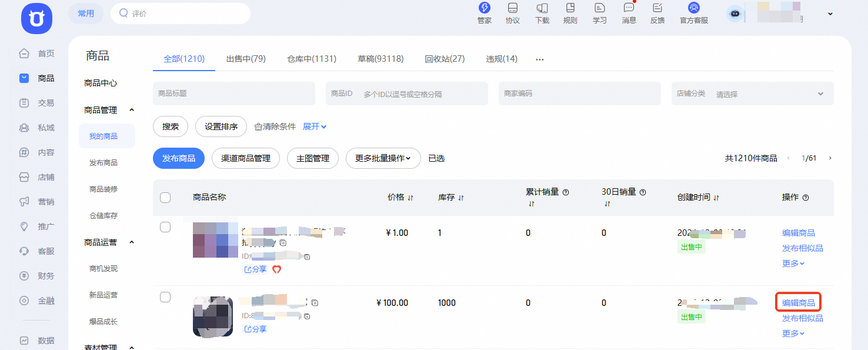
Task: Sort the table by 价格
Action: click(410, 198)
